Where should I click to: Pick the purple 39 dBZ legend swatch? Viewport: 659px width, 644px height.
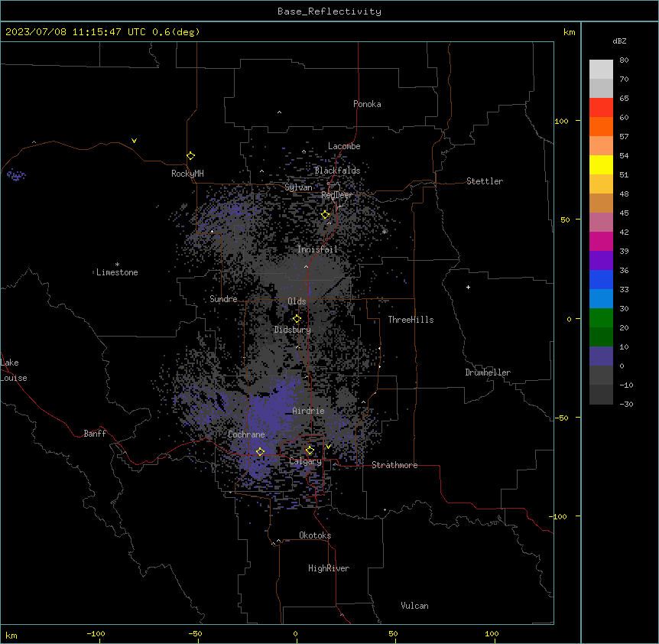click(x=601, y=261)
